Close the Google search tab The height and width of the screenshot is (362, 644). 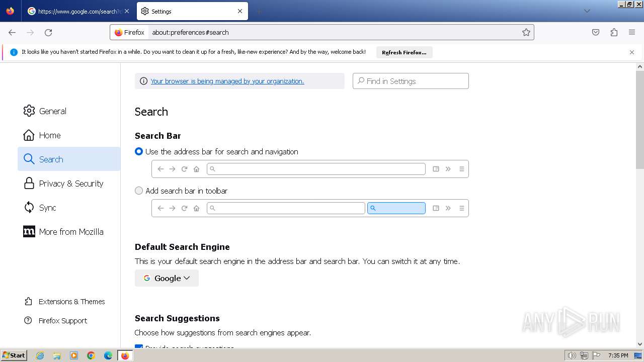pos(126,11)
